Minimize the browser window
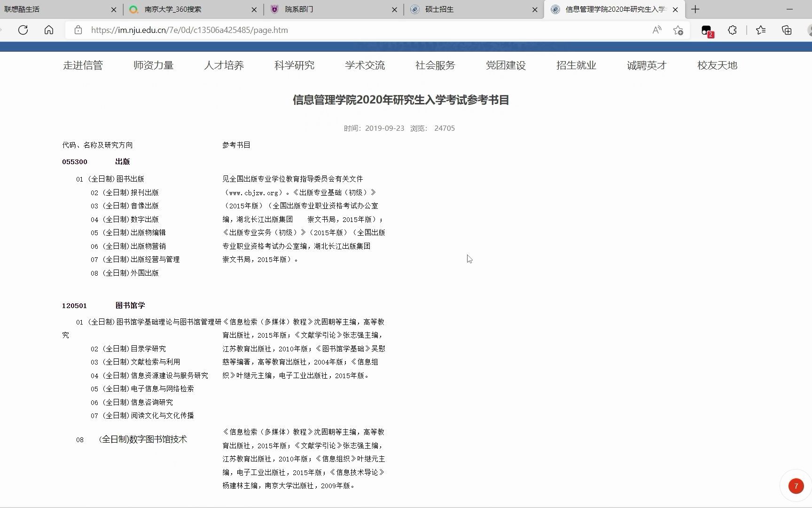The image size is (812, 508). point(789,9)
